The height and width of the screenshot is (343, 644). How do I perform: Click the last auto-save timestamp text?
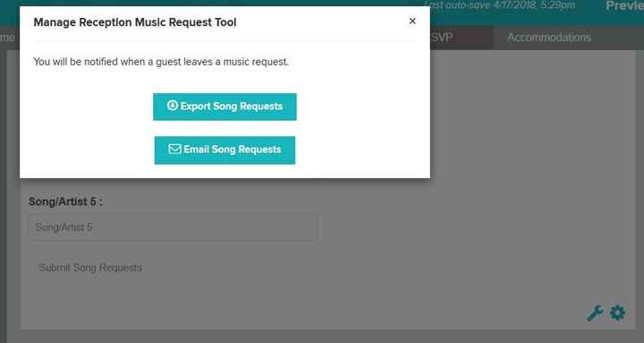(499, 5)
